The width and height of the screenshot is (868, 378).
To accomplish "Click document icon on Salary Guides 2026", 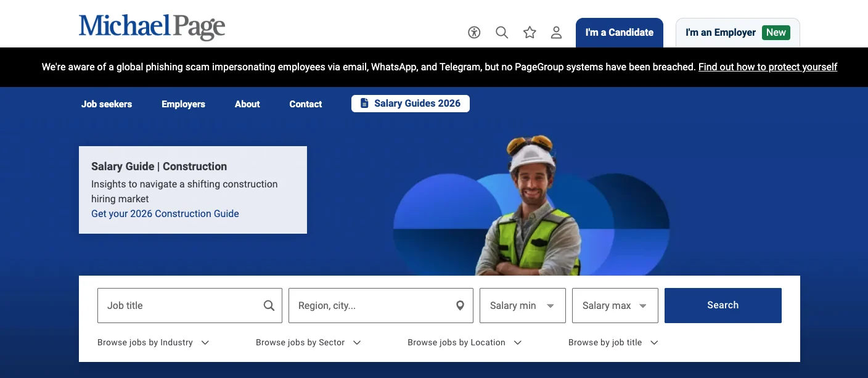I will pos(364,104).
